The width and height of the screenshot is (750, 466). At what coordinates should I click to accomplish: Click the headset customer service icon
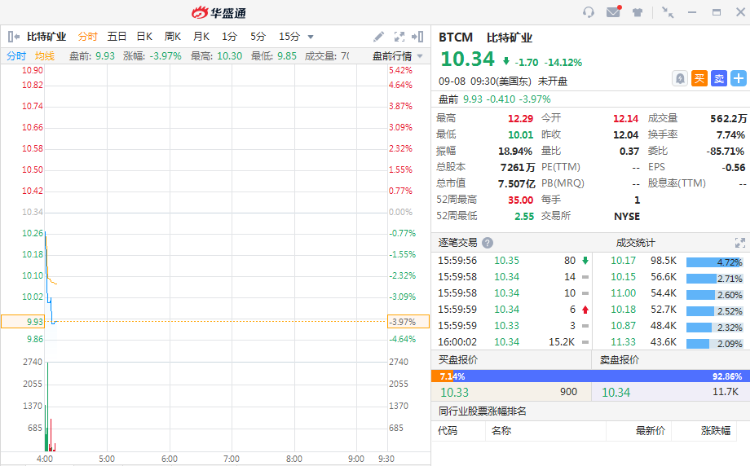click(588, 12)
